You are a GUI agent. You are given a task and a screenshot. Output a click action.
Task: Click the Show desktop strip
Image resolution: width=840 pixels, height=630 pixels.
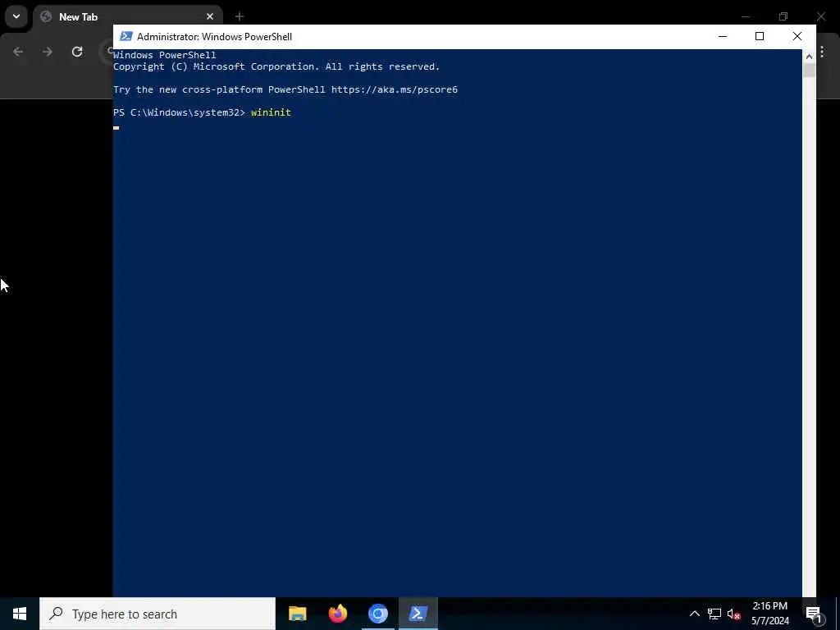tap(838, 614)
